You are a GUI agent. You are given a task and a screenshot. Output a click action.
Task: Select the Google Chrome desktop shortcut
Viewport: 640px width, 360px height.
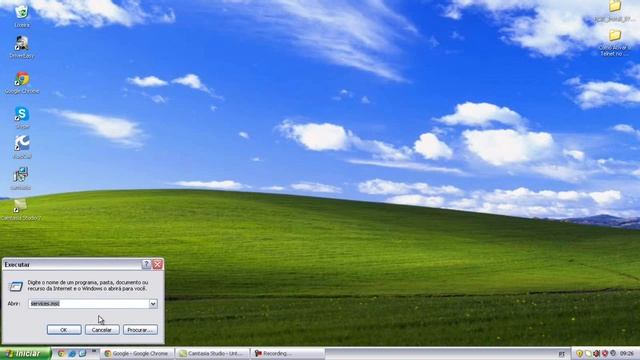pos(22,83)
